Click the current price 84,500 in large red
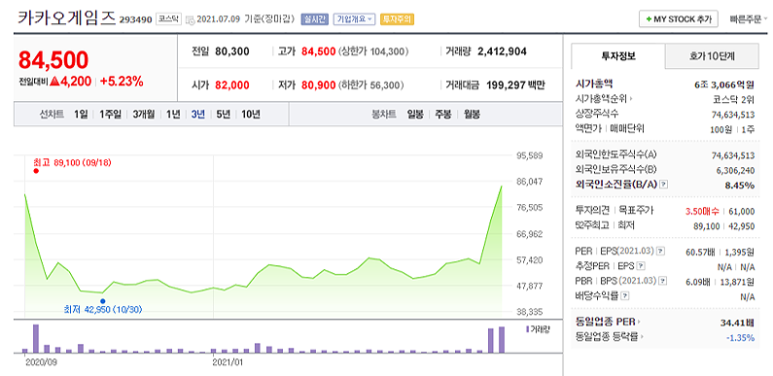Viewport: 773px width, 376px height. [x=54, y=60]
